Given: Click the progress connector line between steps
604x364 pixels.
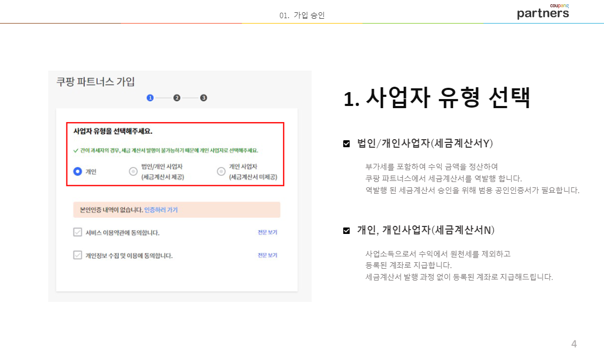Looking at the screenshot, I should pos(163,97).
